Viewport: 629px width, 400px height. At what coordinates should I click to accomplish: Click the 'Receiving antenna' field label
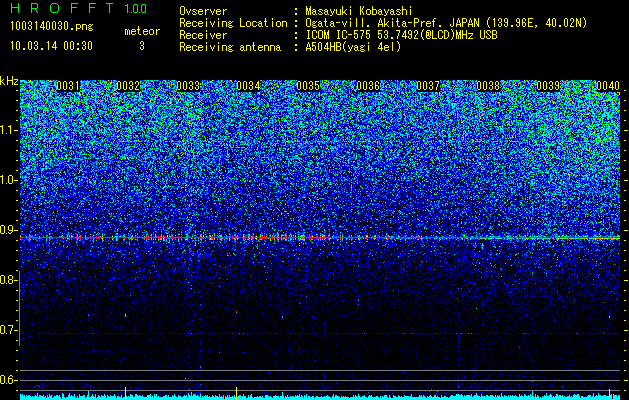click(230, 47)
